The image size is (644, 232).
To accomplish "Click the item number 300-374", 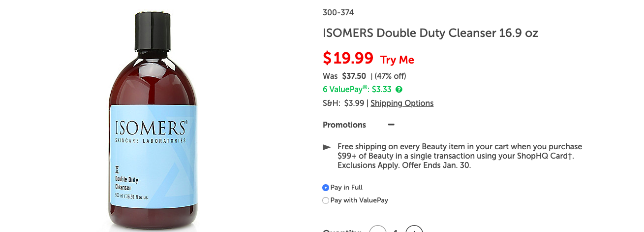I will pos(338,13).
